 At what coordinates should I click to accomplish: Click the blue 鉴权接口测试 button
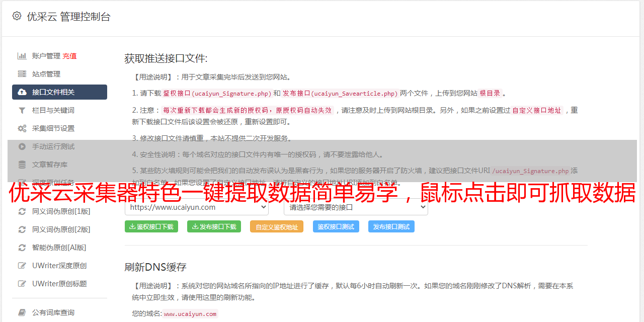click(336, 226)
